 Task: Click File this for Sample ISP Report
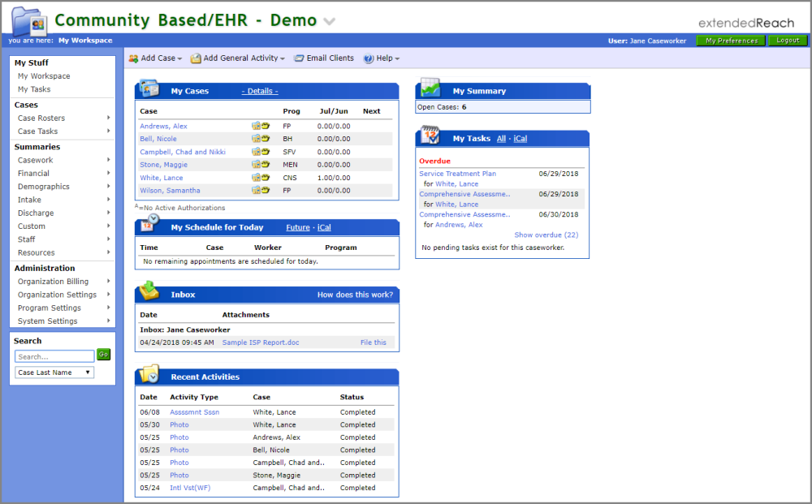tap(374, 342)
